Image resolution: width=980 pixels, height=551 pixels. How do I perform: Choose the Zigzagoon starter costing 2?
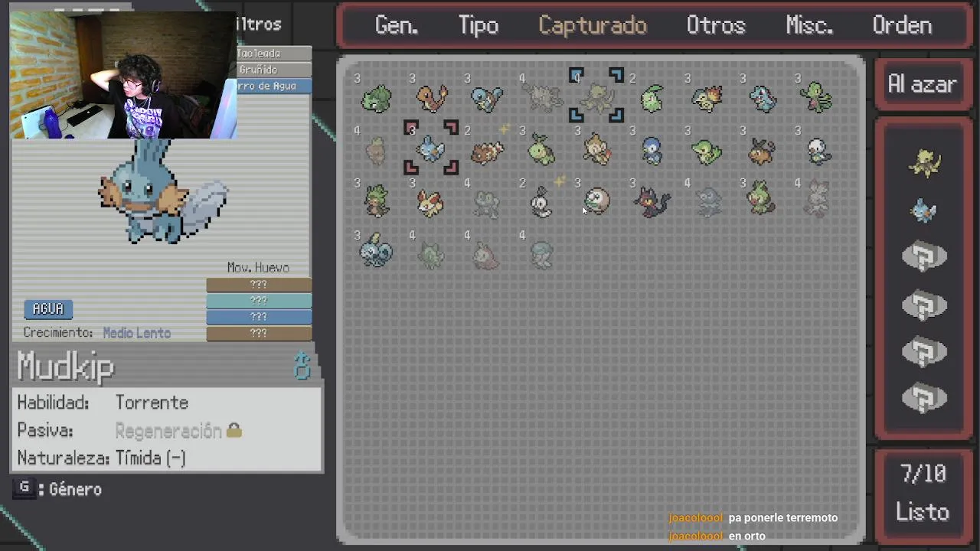coord(487,152)
